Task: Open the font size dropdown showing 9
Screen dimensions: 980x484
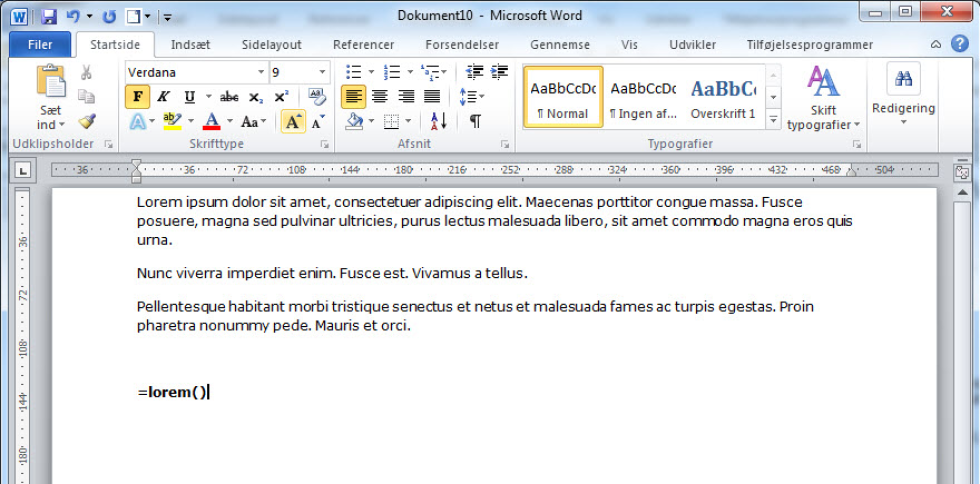Action: pos(322,72)
